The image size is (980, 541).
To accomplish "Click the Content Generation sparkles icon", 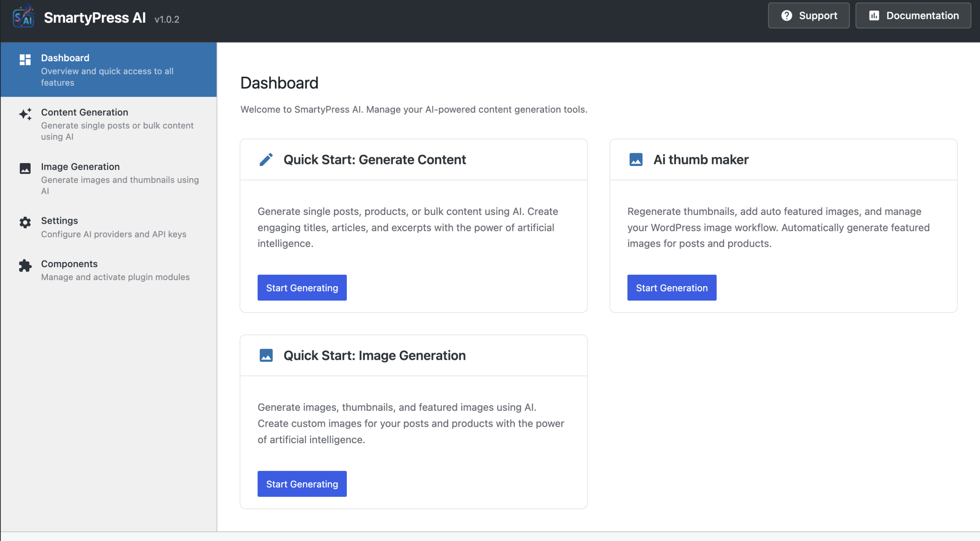I will pos(25,114).
